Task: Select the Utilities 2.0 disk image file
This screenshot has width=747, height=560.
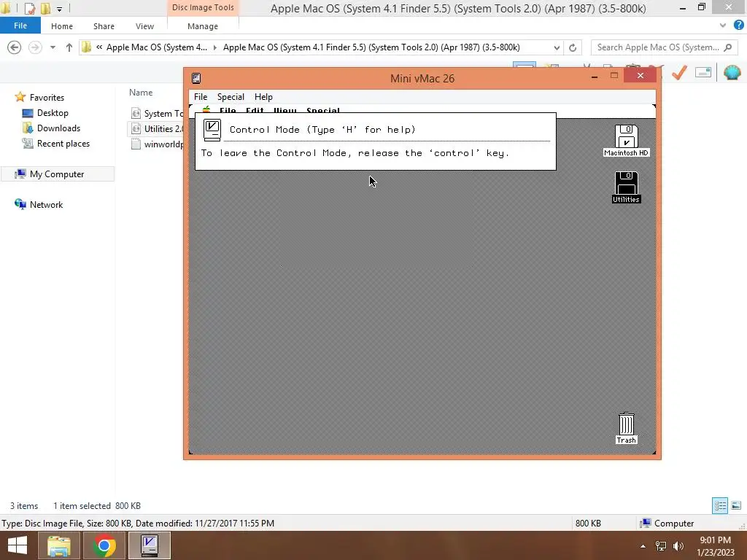Action: [157, 128]
